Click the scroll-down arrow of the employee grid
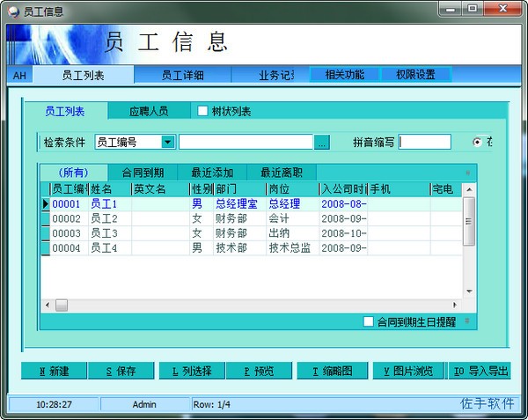 pos(468,291)
